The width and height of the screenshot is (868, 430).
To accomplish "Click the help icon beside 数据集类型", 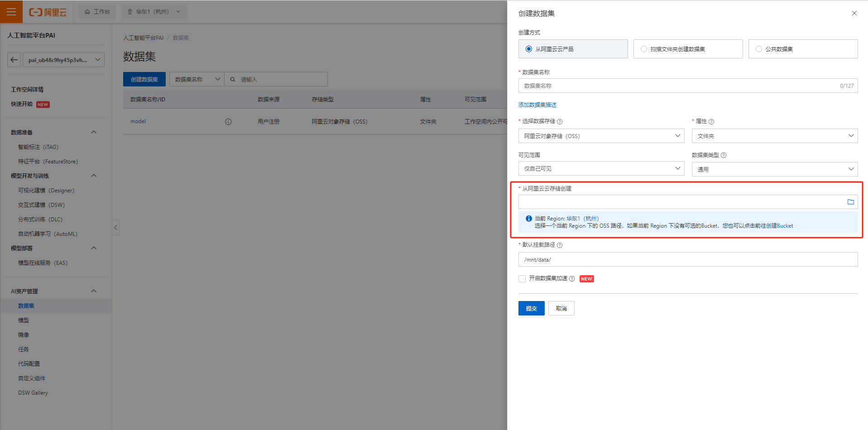I will pyautogui.click(x=724, y=155).
